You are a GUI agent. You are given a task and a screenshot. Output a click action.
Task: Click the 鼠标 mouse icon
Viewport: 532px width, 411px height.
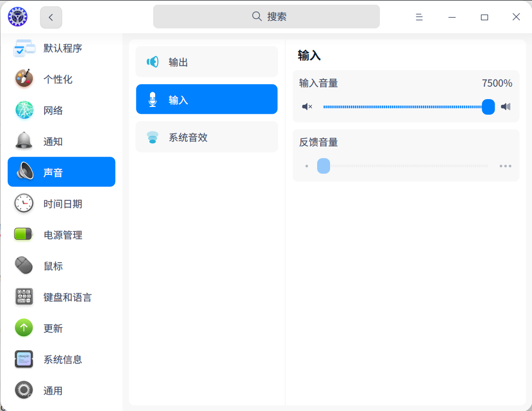(x=24, y=265)
